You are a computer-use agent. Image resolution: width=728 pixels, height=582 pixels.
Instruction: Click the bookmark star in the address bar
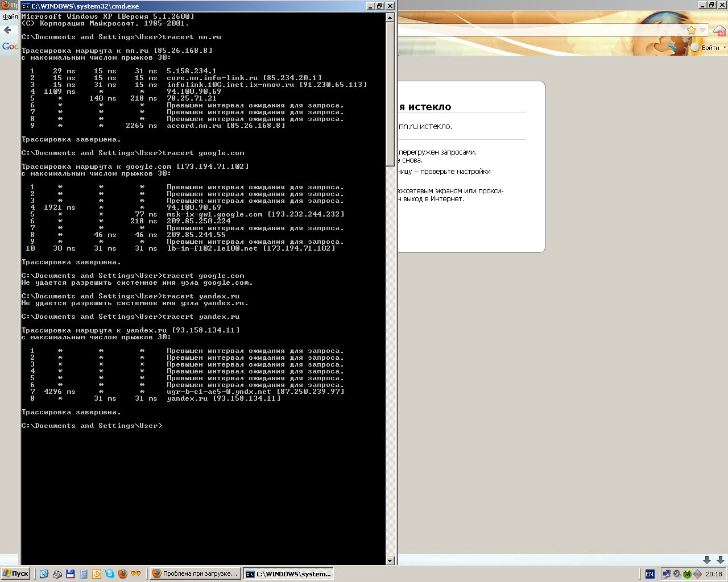point(692,30)
